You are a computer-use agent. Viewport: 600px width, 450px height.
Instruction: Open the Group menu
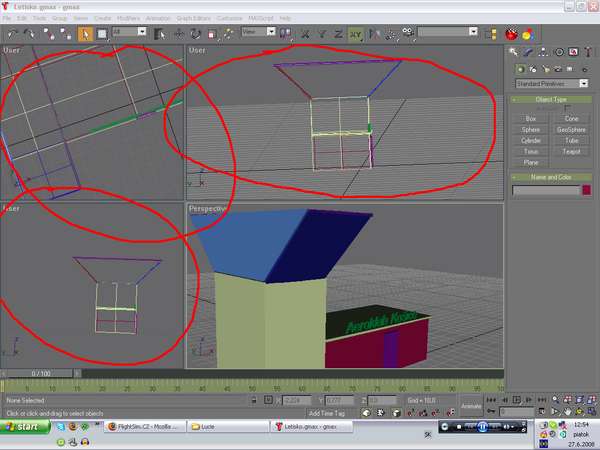(x=59, y=18)
